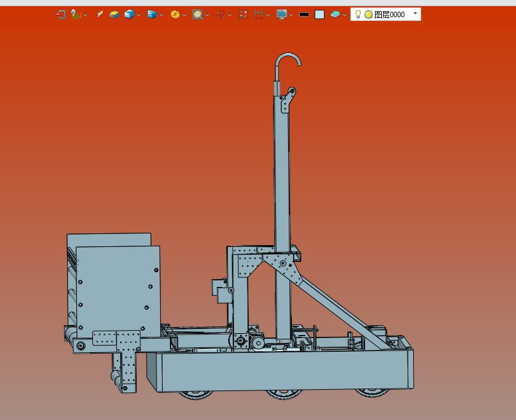Open the view orientation dropdown arrow
The image size is (516, 420).
point(161,15)
